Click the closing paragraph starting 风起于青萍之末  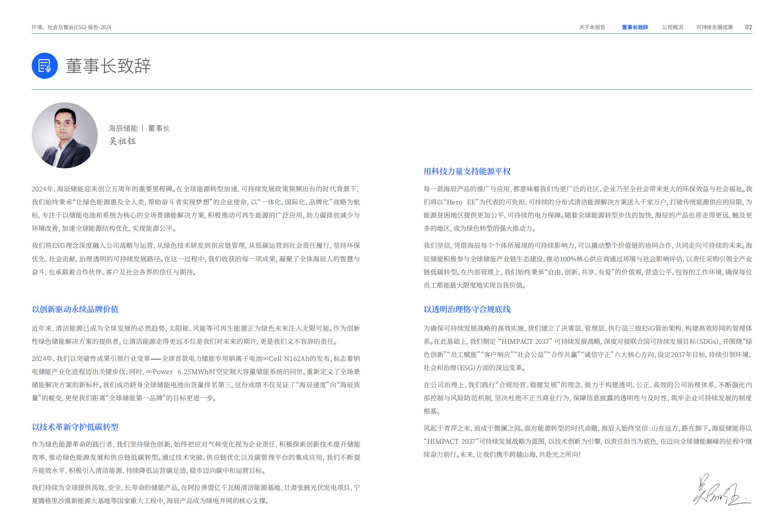pos(588,441)
